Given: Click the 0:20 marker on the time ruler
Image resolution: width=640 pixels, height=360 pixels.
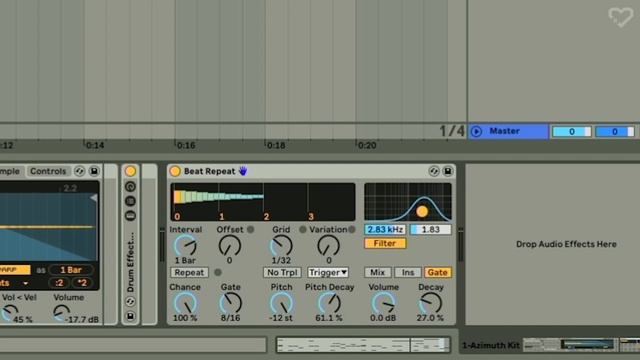Looking at the screenshot, I should pos(367,145).
